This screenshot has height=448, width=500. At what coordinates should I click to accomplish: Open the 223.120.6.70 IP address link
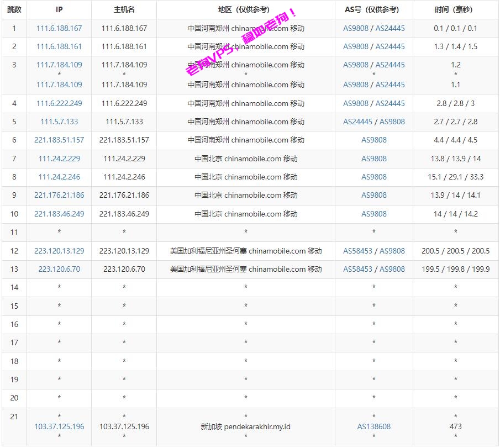[x=59, y=269]
